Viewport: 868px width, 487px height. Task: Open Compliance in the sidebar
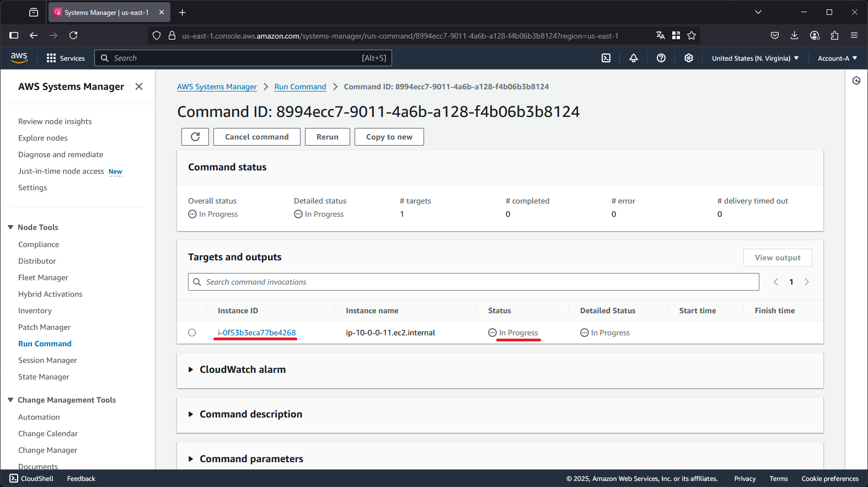39,244
